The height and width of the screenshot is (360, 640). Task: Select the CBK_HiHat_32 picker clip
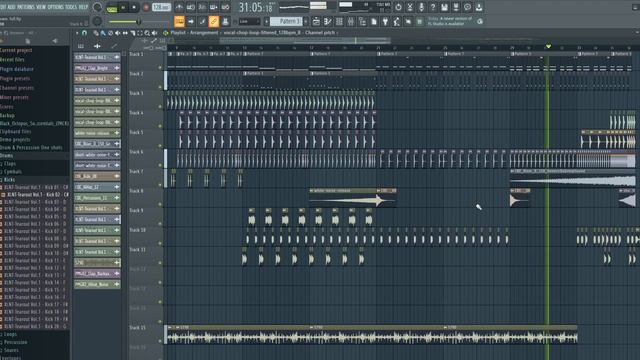pyautogui.click(x=97, y=187)
